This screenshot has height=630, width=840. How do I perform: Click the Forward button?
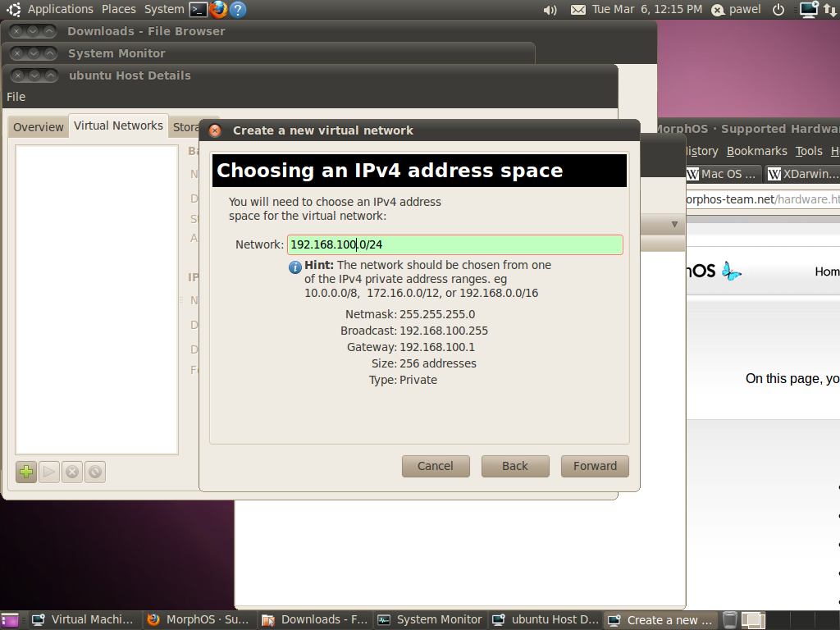(x=595, y=466)
